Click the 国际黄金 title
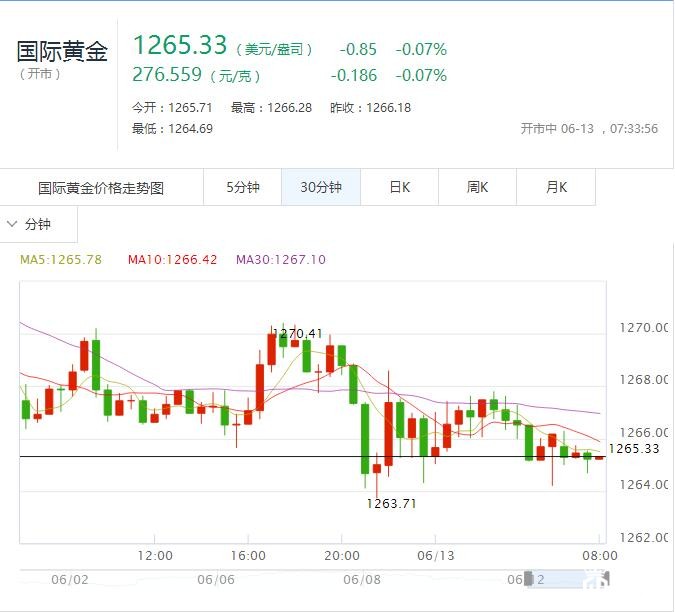 62,51
